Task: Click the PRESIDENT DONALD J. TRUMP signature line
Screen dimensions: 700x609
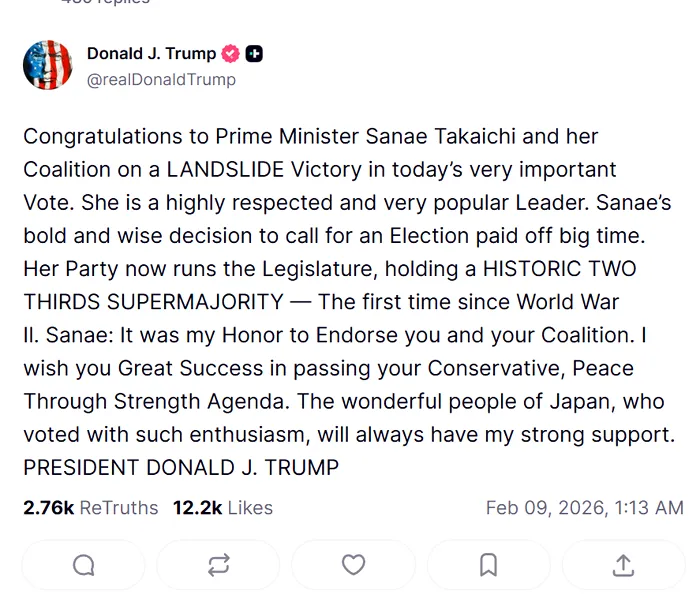Action: click(x=181, y=467)
